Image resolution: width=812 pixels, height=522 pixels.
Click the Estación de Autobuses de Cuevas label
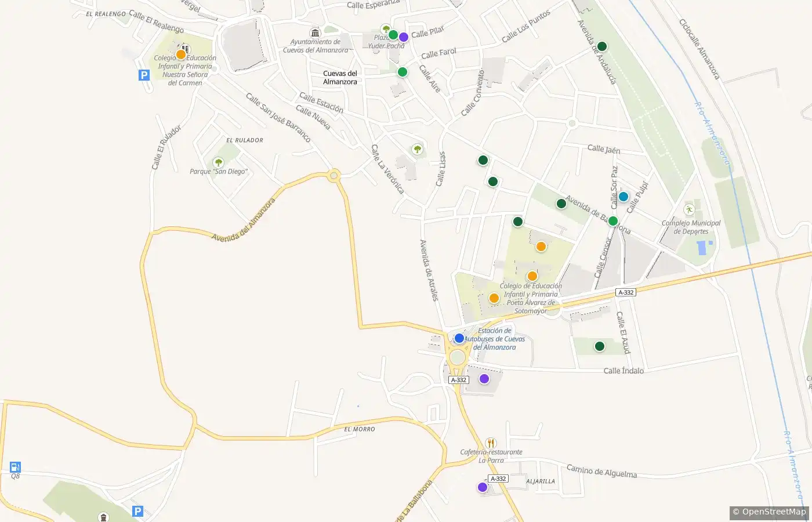click(495, 339)
